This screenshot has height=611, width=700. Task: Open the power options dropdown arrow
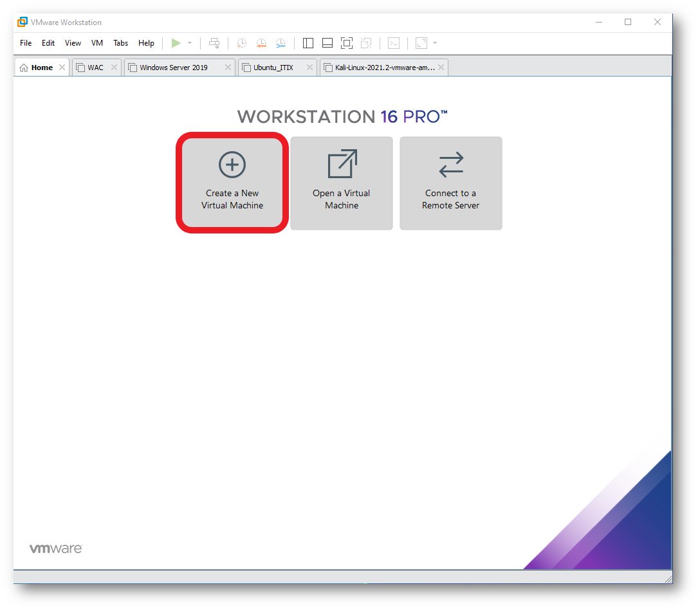tap(190, 43)
